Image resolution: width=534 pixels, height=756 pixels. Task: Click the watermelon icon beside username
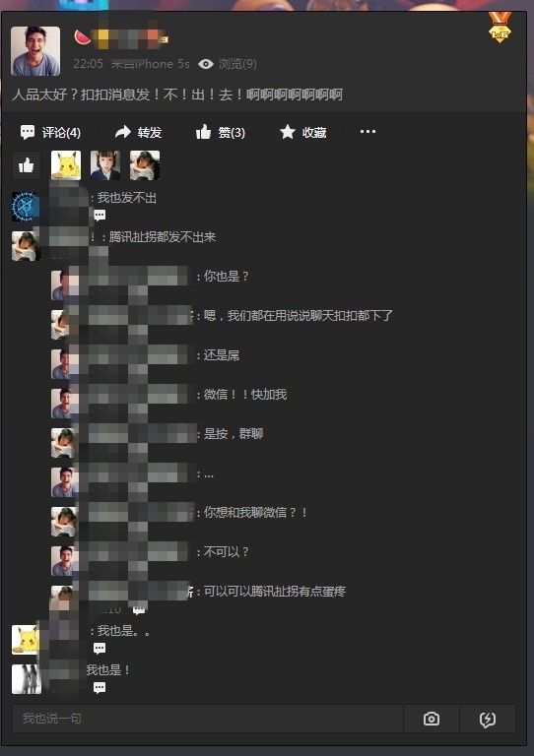[x=83, y=37]
